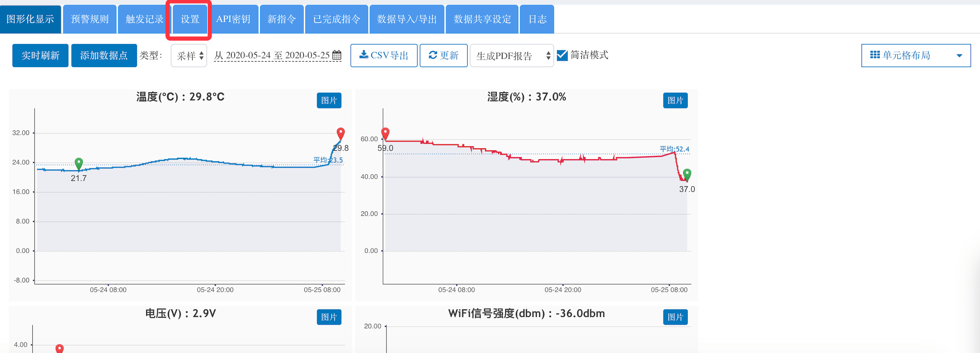This screenshot has width=980, height=353.
Task: Click the 实时刷新 button
Action: point(40,56)
